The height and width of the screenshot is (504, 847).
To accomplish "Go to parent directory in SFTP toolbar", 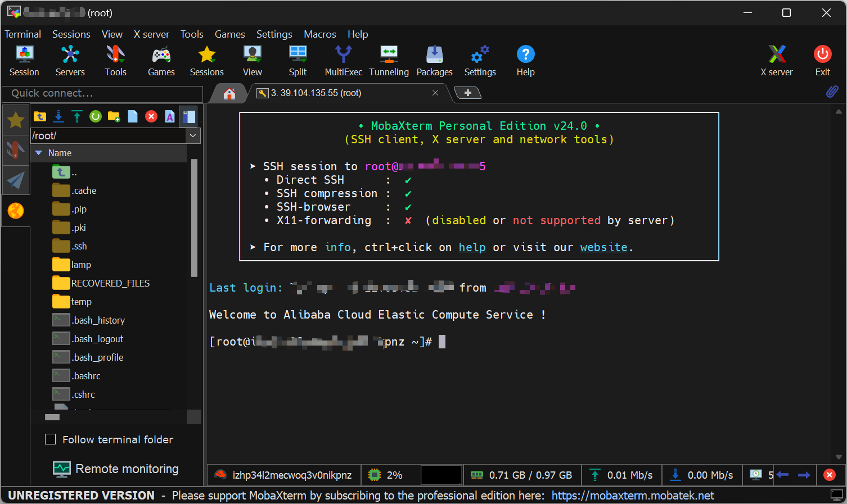I will coord(40,116).
